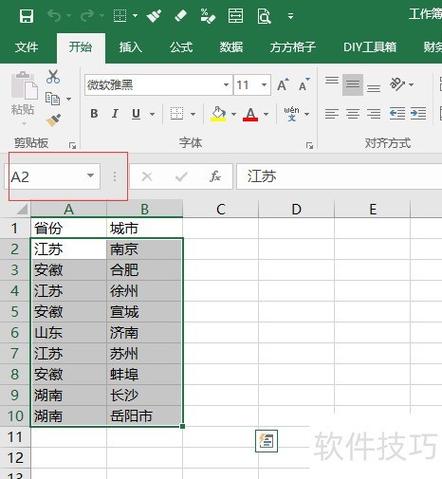442x479 pixels.
Task: Open the 字体 dialog launcher
Action: 309,145
